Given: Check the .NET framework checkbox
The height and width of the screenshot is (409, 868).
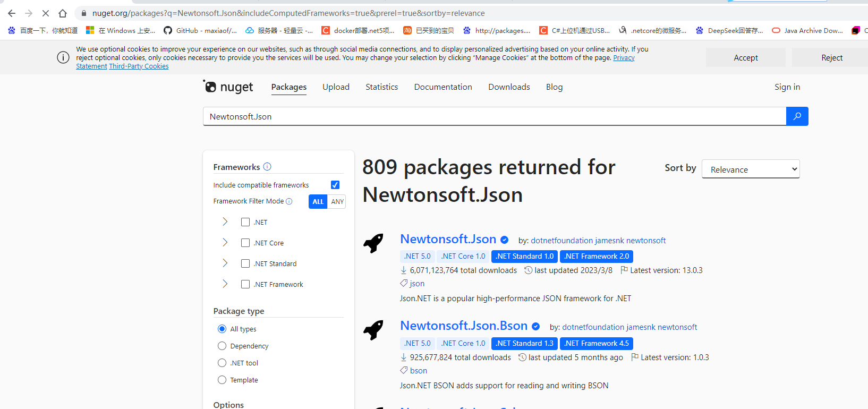Looking at the screenshot, I should point(245,222).
